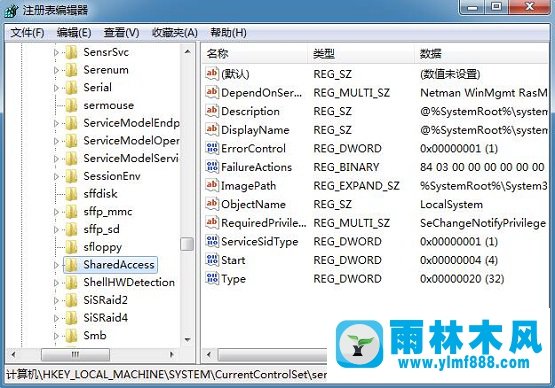Image resolution: width=555 pixels, height=388 pixels.
Task: Select the ServiceModelServi tree item
Action: (x=131, y=159)
